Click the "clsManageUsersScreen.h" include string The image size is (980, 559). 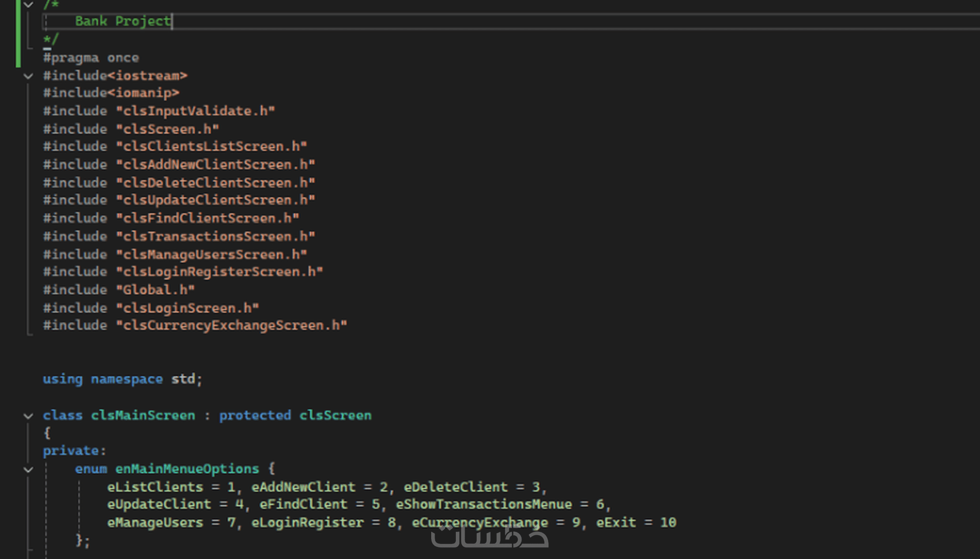[x=211, y=254]
